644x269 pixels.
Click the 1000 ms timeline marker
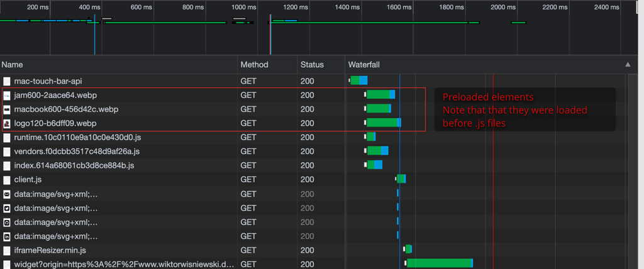tap(243, 7)
